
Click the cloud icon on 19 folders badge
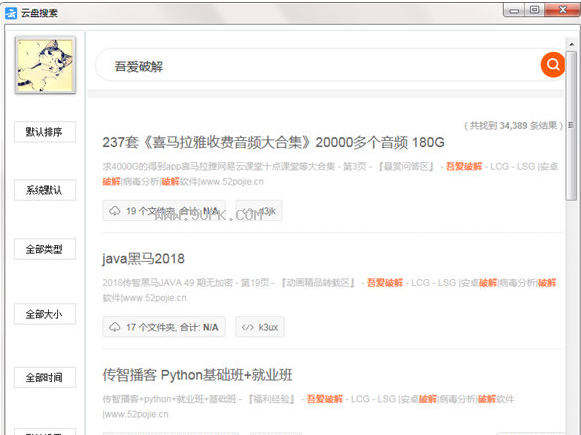(114, 211)
